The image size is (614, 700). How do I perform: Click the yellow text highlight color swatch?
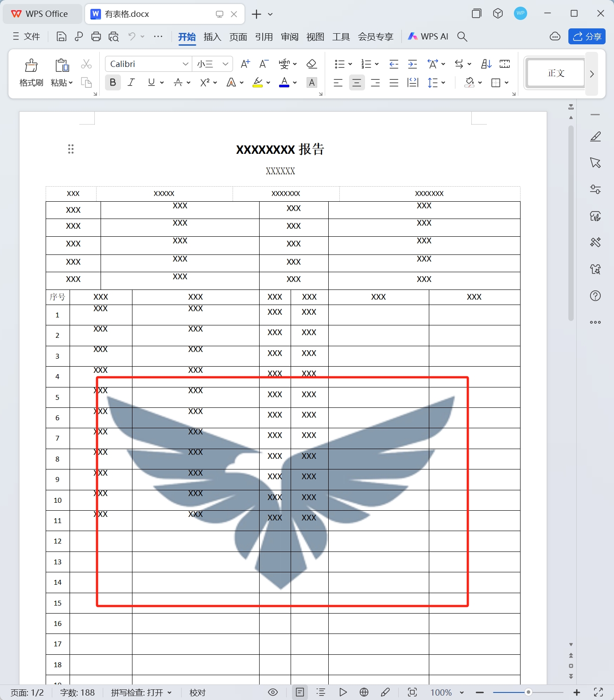pos(258,82)
